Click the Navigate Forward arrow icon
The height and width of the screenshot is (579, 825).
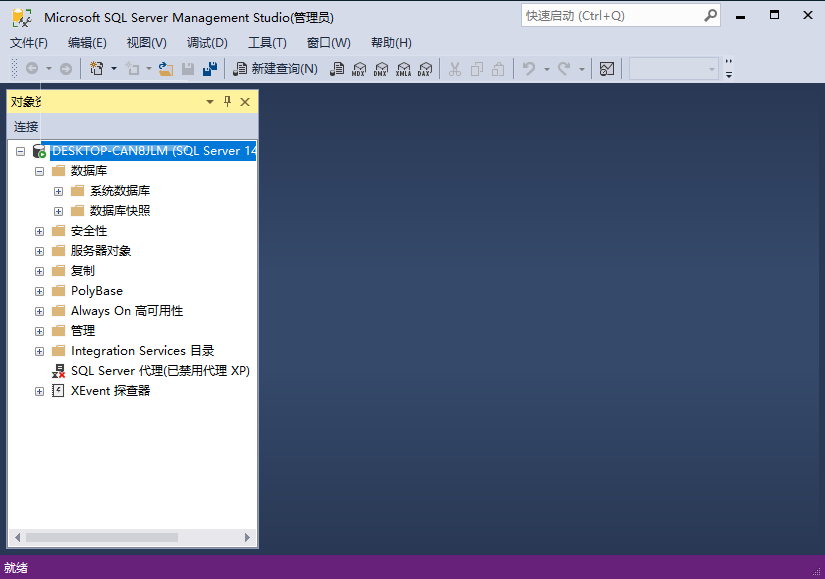[66, 68]
